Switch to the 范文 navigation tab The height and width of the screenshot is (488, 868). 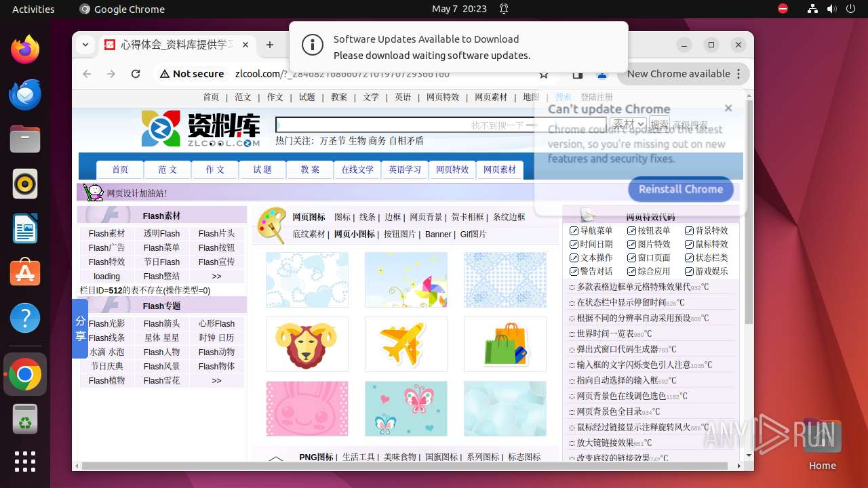[x=167, y=169]
